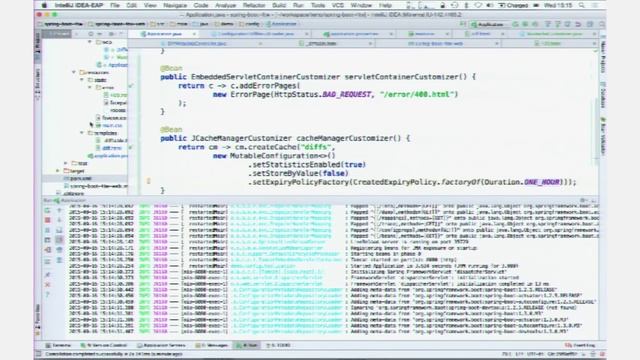The image size is (640, 360).
Task: Click tool window toggle icon in status bar corner
Action: (x=38, y=354)
